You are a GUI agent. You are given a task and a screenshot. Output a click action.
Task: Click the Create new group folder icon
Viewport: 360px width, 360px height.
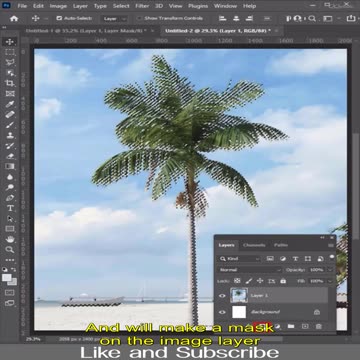291,326
